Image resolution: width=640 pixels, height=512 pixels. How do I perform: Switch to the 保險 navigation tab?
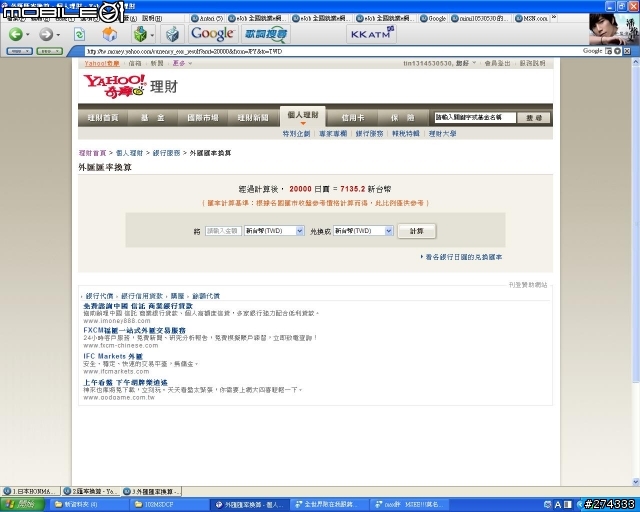[x=402, y=118]
